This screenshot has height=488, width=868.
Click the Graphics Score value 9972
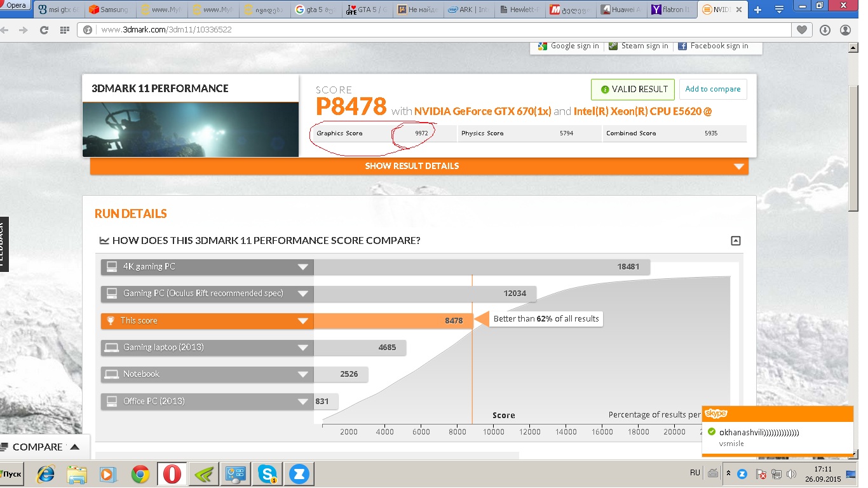[x=421, y=133]
